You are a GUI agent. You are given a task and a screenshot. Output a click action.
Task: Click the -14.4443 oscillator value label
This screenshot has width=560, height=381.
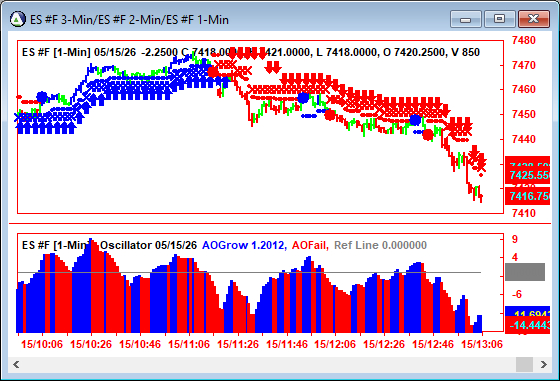coord(528,325)
